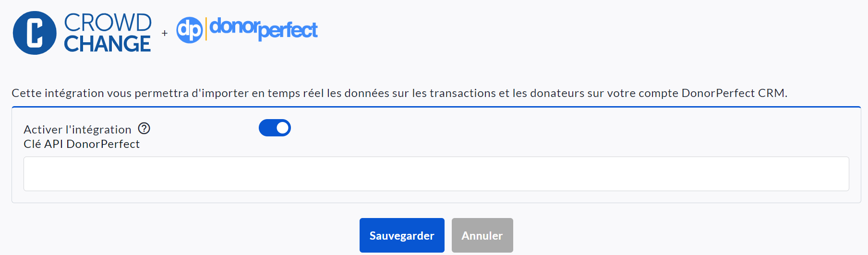Open help tooltip beside Activer l'intégration
This screenshot has width=868, height=255.
144,129
